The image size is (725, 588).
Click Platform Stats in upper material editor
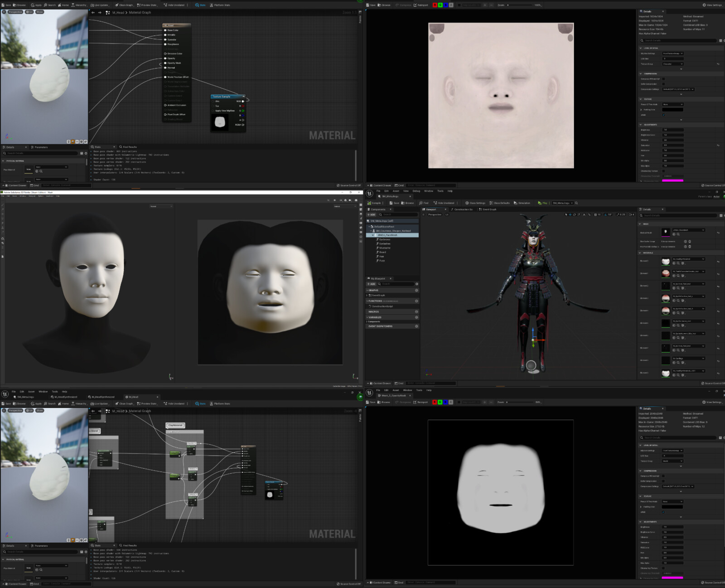pyautogui.click(x=220, y=5)
